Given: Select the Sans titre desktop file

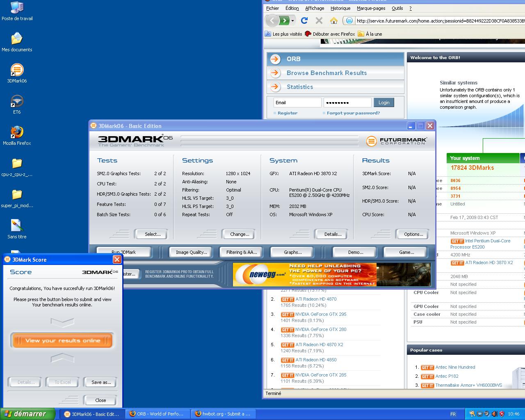Looking at the screenshot, I should click(17, 229).
